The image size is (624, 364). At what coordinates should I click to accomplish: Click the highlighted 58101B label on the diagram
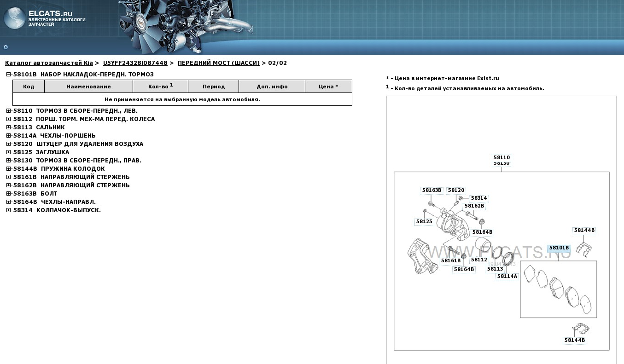pos(559,248)
